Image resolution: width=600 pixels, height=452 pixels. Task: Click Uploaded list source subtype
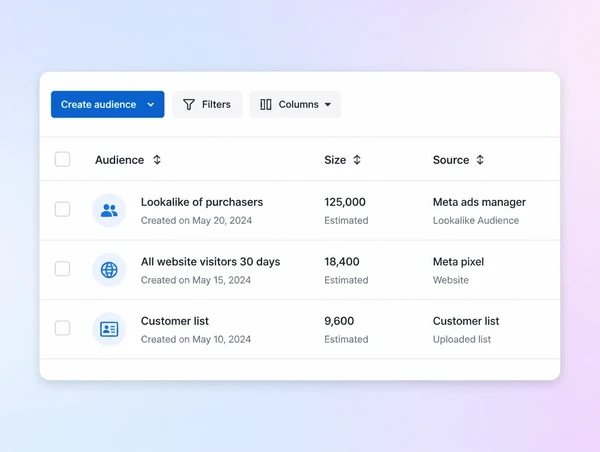coord(461,339)
